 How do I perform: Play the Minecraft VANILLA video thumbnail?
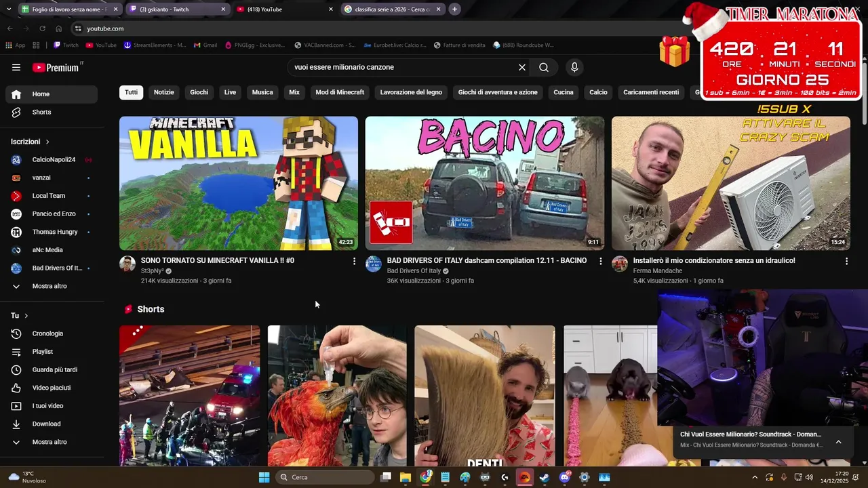239,183
